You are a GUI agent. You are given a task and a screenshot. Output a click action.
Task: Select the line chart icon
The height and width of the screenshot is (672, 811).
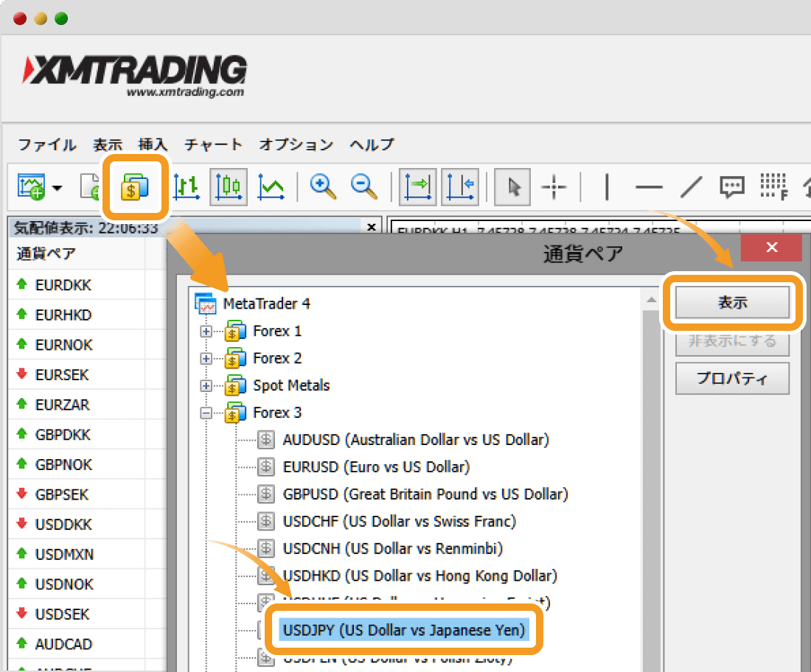pyautogui.click(x=271, y=186)
